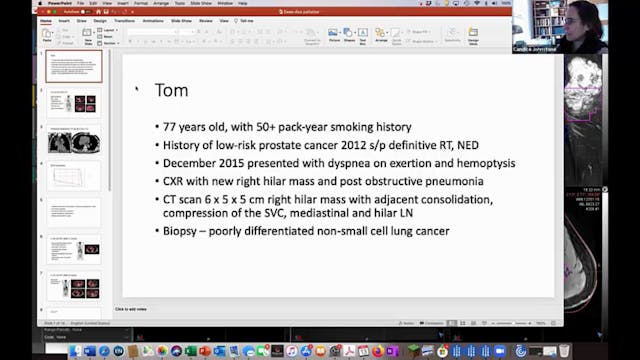Switch to Slide Sorter view icon
Image resolution: width=640 pixels, height=360 pixels.
(x=463, y=323)
